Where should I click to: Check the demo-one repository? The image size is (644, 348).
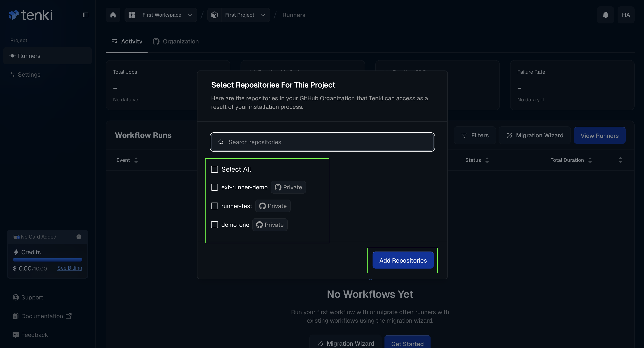click(215, 225)
